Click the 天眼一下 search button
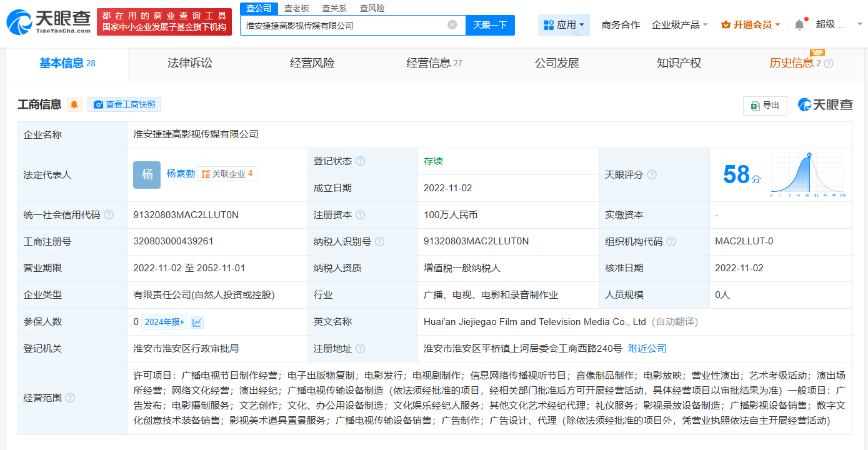 coord(490,25)
